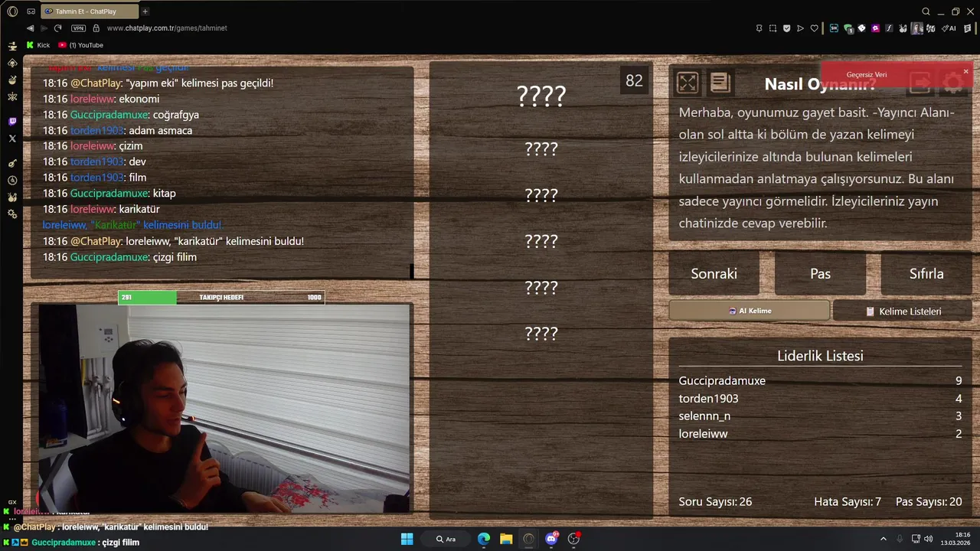Select the Tahmin Et - ChatPlay tab

pyautogui.click(x=88, y=11)
